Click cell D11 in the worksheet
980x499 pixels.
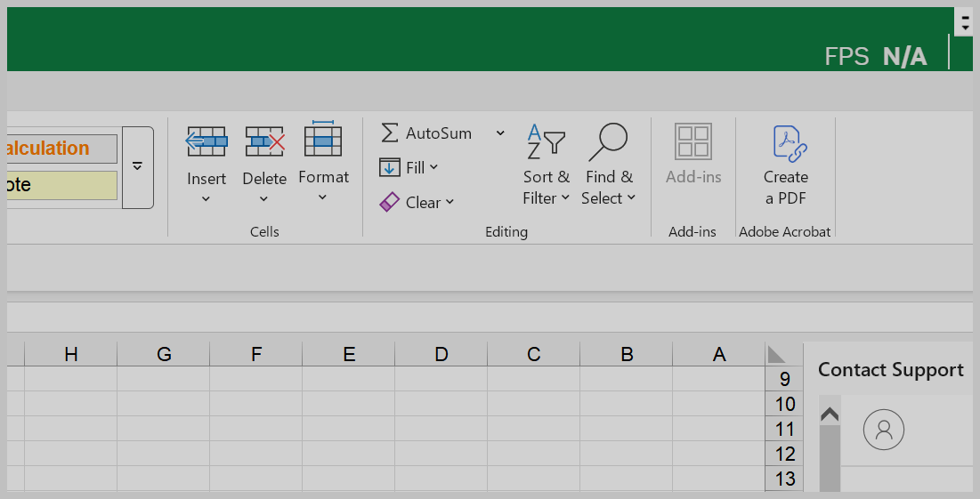pyautogui.click(x=441, y=429)
